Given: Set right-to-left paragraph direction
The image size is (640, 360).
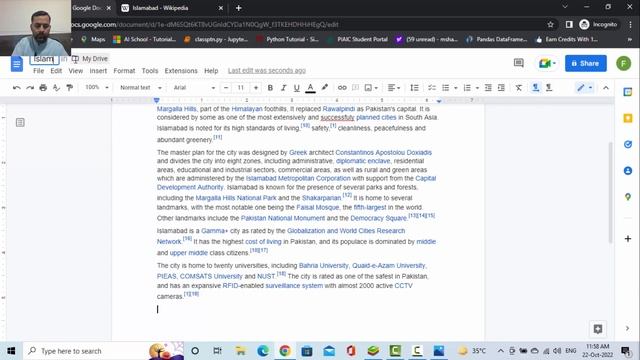Looking at the screenshot, I should click(549, 88).
